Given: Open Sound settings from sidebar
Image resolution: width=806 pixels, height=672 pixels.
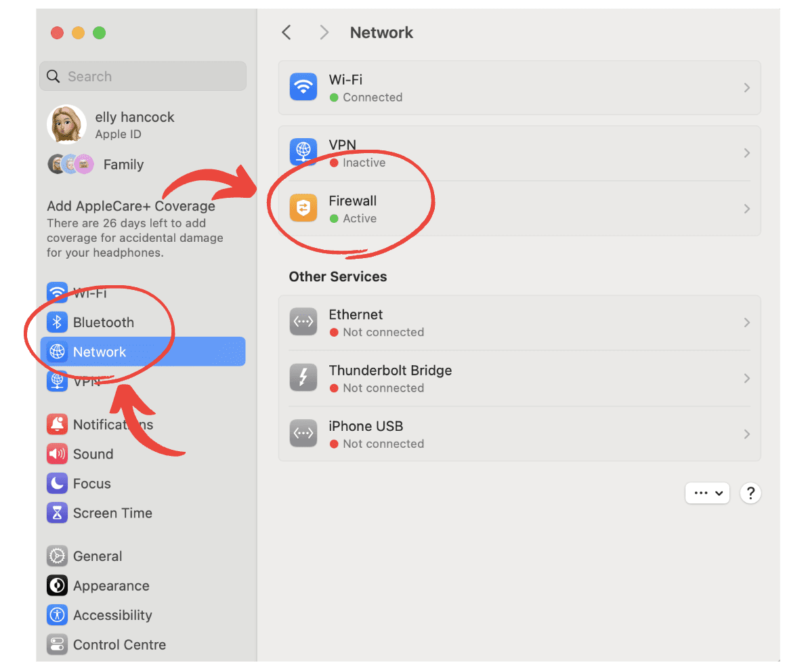Looking at the screenshot, I should click(x=143, y=454).
